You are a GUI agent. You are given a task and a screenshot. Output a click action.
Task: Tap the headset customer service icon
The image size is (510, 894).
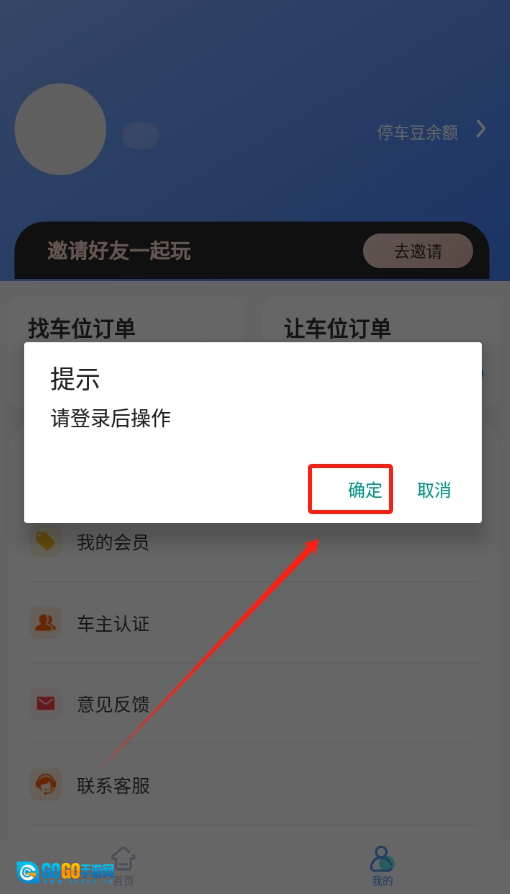[46, 785]
